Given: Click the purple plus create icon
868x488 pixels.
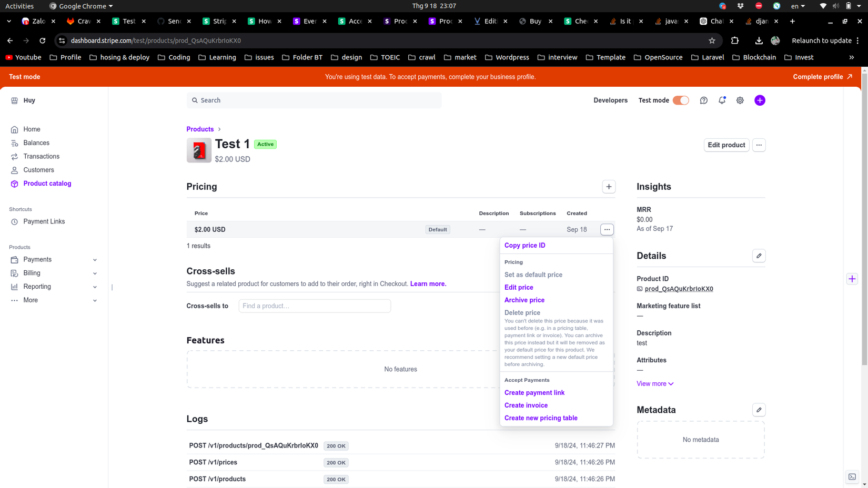Looking at the screenshot, I should tap(760, 100).
